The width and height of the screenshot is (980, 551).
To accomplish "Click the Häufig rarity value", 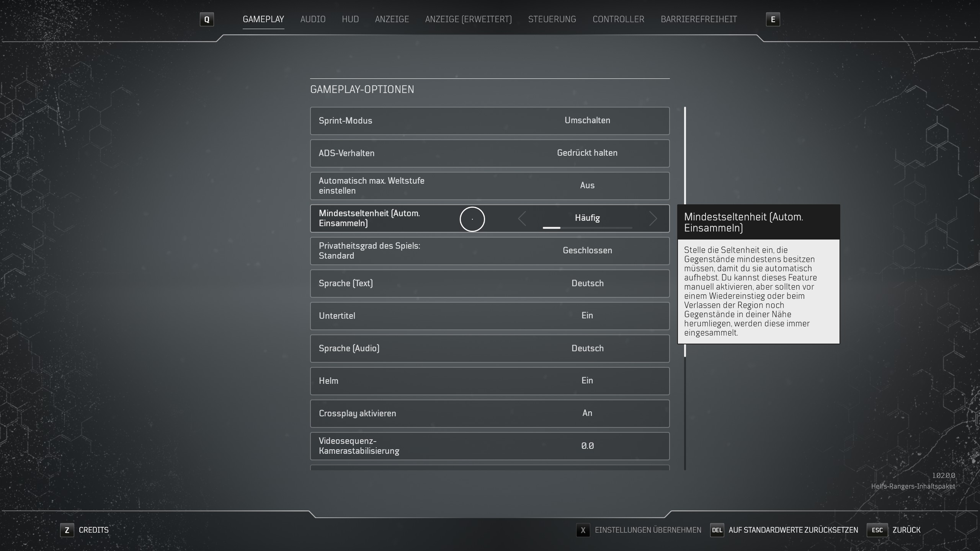I will (587, 218).
